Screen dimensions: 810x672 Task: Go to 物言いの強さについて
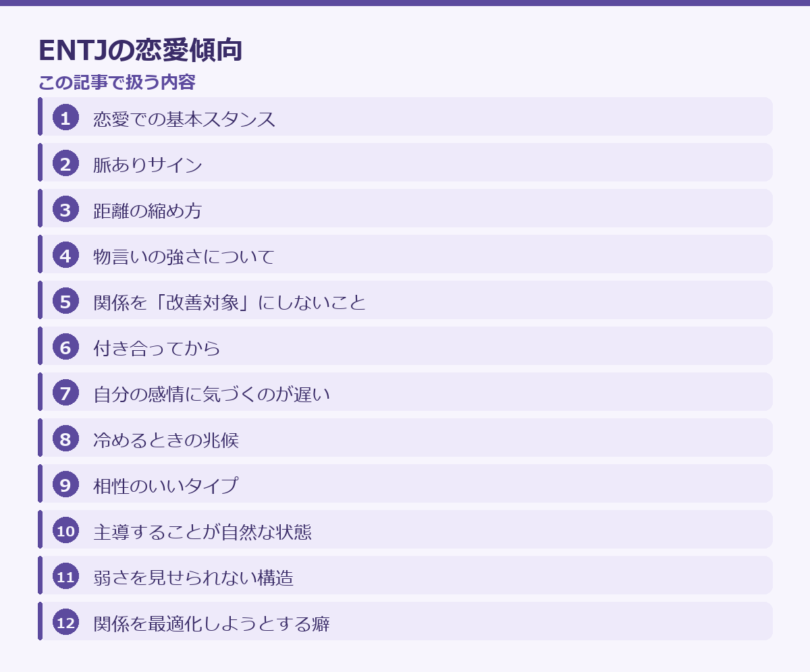click(405, 254)
